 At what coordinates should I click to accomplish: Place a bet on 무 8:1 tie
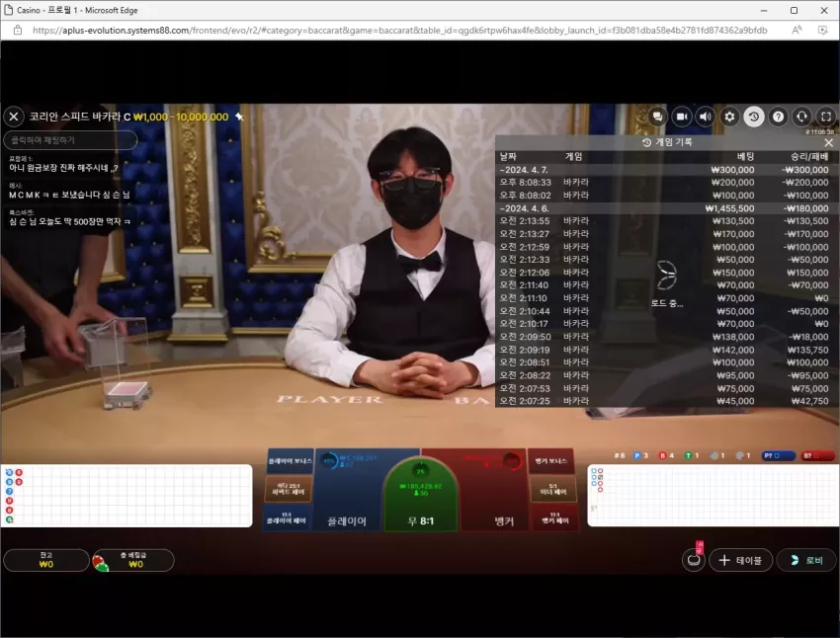421,495
